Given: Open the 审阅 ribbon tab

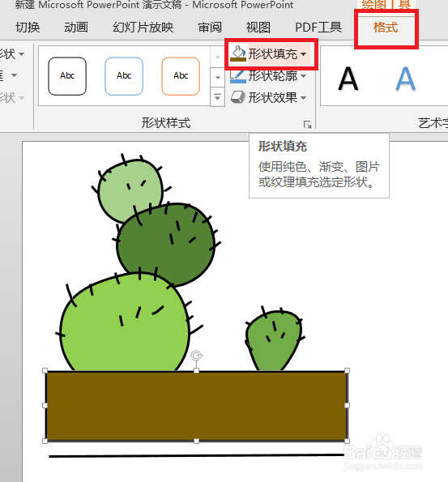Looking at the screenshot, I should point(210,28).
